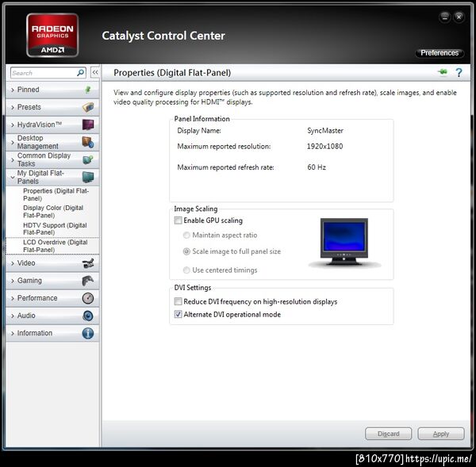Click the Presets camera icon
476x467 pixels.
click(x=88, y=107)
